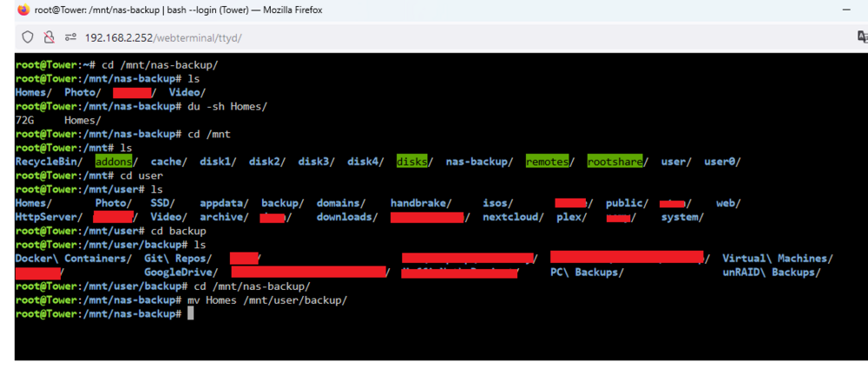Click the 'web/' directory name
868x369 pixels.
[x=728, y=203]
